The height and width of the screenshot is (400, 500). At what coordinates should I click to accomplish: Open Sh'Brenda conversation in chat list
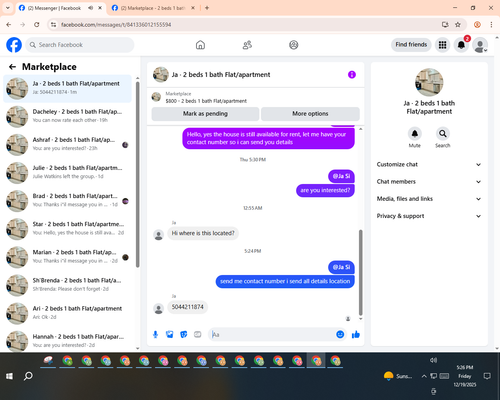pos(67,285)
